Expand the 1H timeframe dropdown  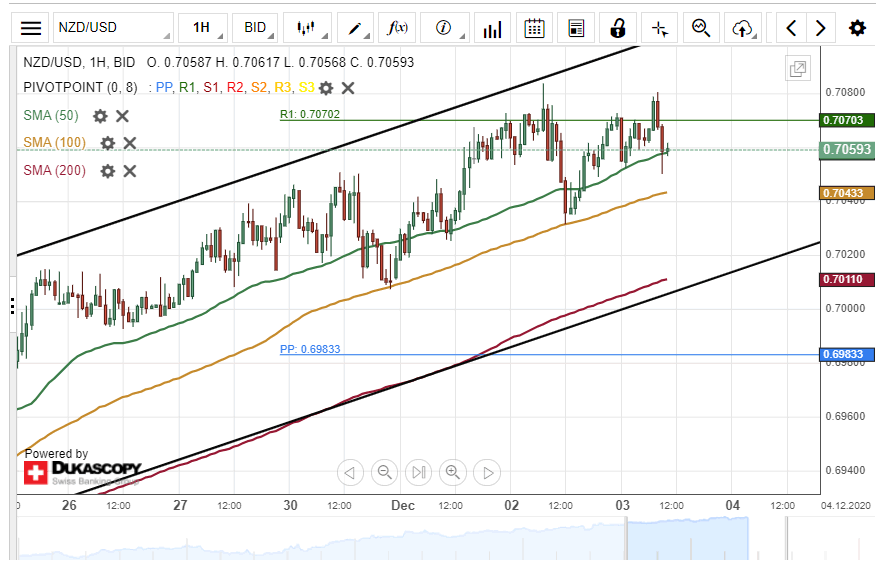pyautogui.click(x=203, y=28)
